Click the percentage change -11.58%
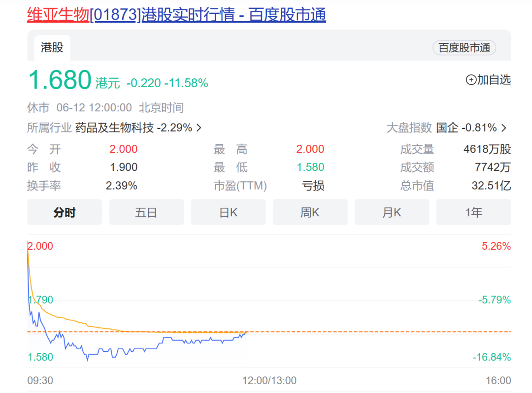Image resolution: width=532 pixels, height=393 pixels. 186,83
